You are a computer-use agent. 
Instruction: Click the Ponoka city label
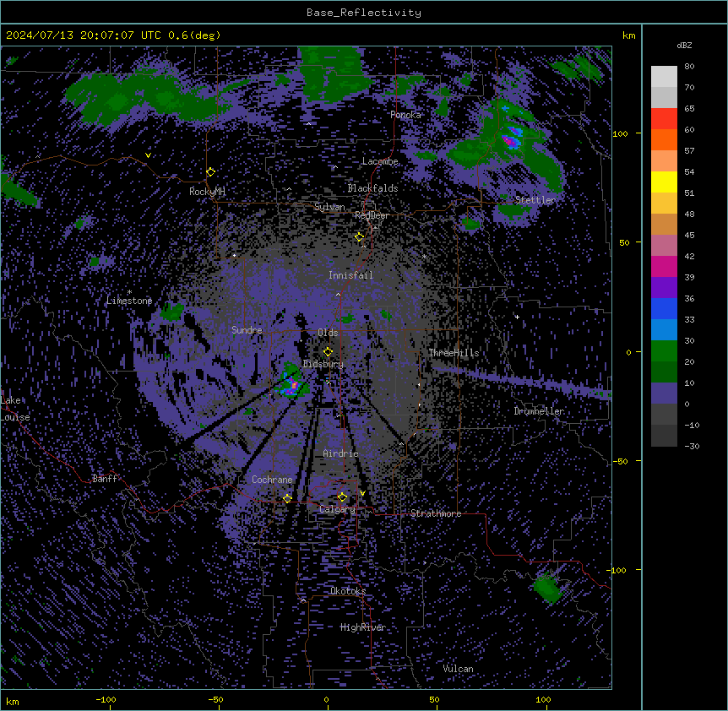click(x=405, y=115)
